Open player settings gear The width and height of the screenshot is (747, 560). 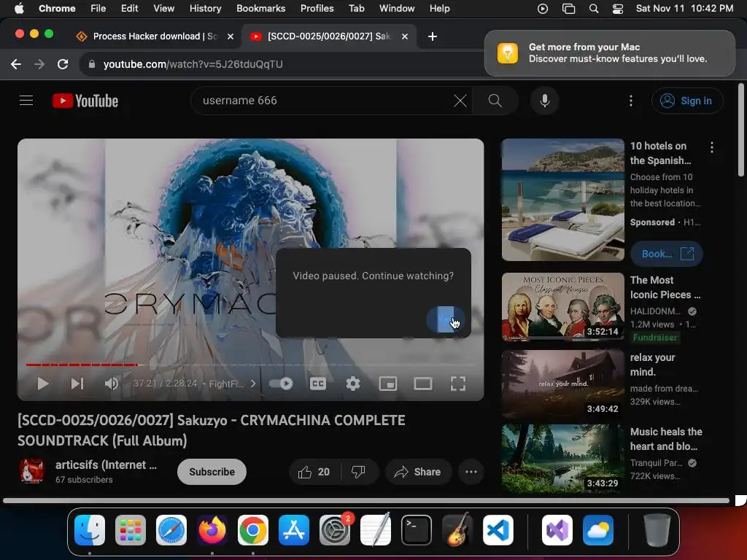click(x=352, y=384)
